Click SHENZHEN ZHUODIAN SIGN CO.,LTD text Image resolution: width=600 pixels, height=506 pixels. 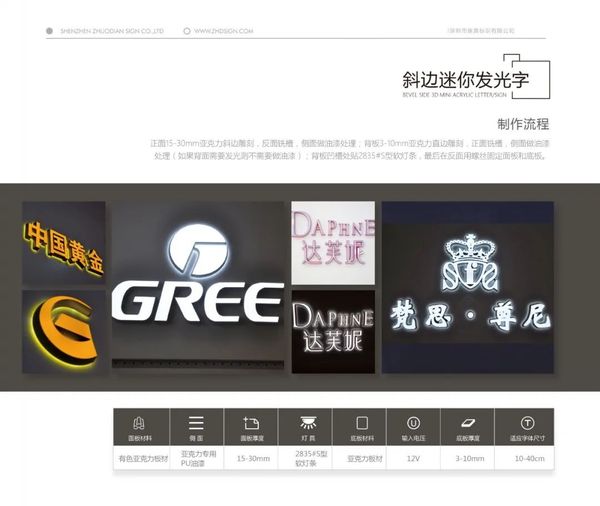[112, 31]
